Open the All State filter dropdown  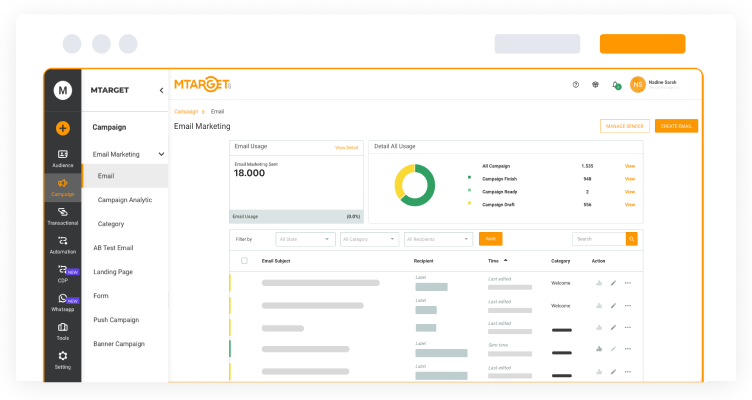click(x=305, y=239)
